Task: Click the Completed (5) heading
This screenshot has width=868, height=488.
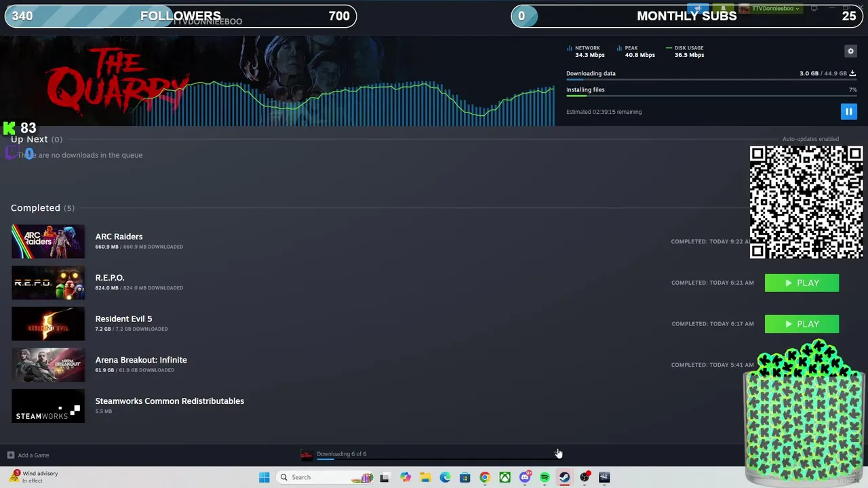Action: [42, 208]
